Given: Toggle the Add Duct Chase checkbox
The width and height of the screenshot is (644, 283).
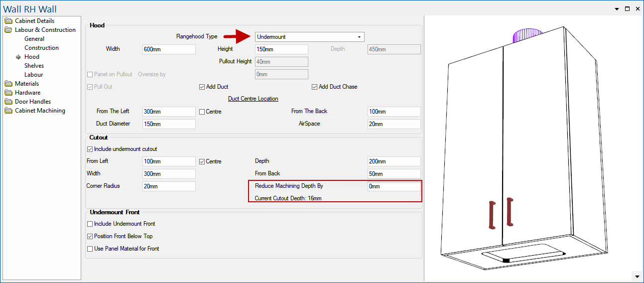Looking at the screenshot, I should coord(315,87).
